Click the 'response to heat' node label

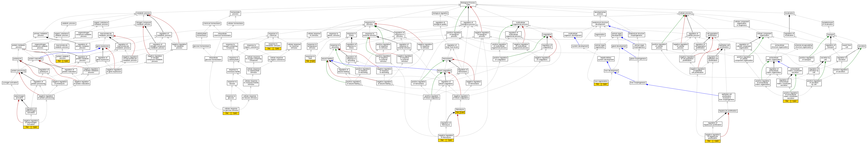(310, 57)
